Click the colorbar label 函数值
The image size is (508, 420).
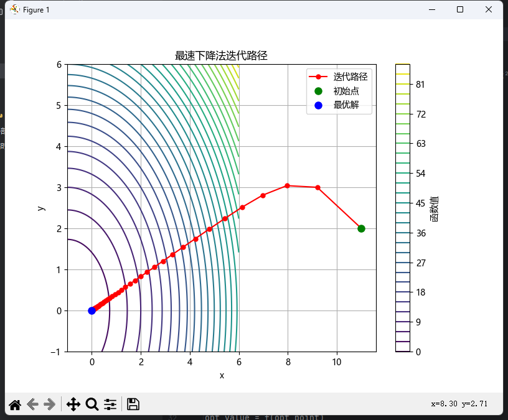434,208
